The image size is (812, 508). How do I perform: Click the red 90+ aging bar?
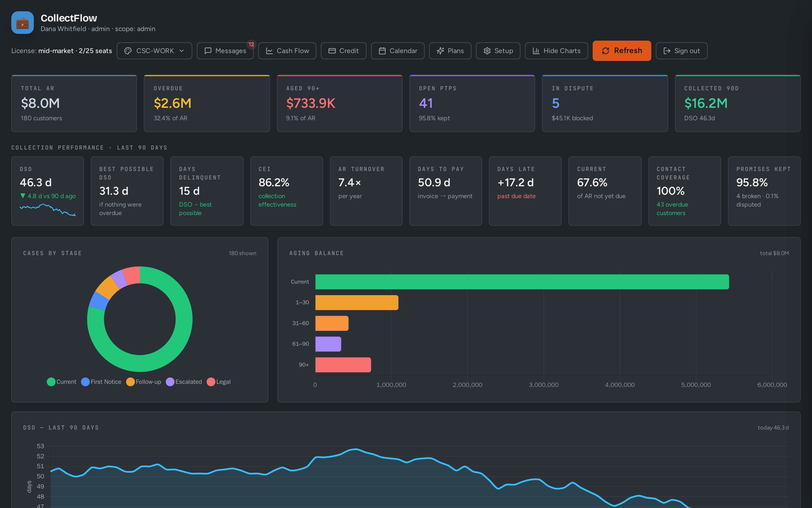pyautogui.click(x=343, y=365)
